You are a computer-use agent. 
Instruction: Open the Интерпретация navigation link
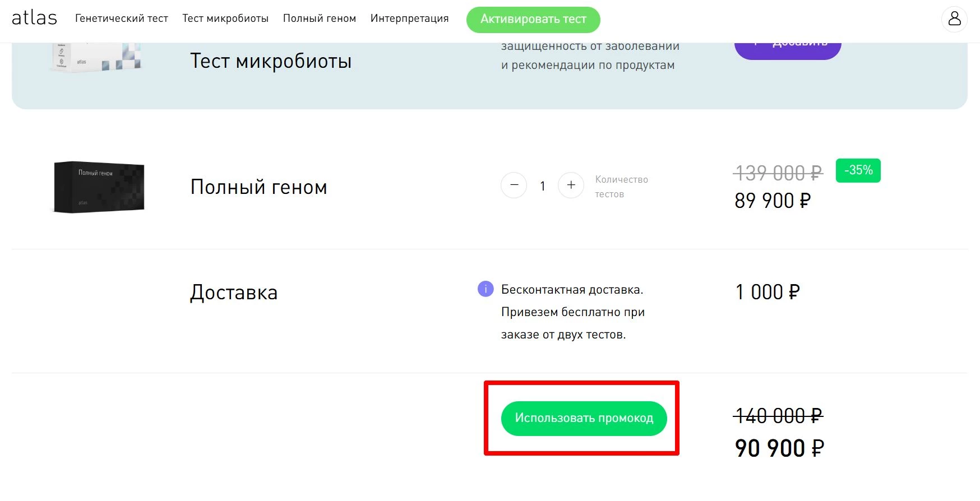[x=409, y=18]
